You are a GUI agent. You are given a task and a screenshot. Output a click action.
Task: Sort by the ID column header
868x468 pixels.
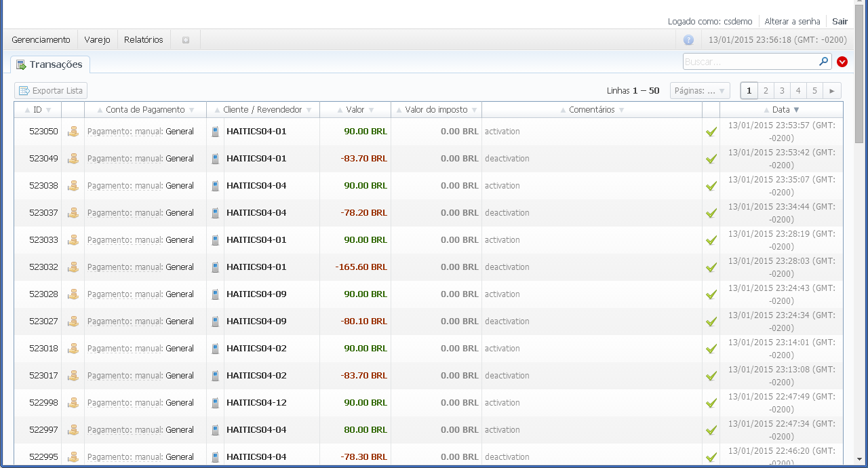click(x=38, y=110)
